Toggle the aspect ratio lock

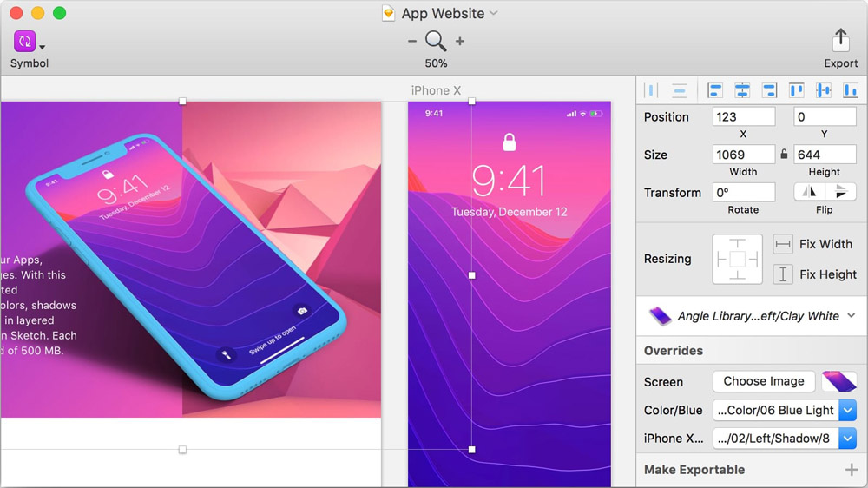784,154
